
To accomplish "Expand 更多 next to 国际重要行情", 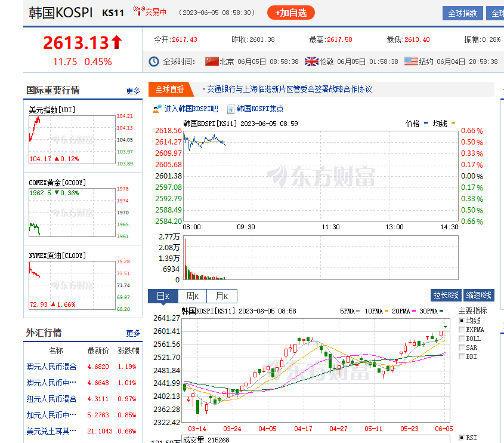I will pyautogui.click(x=133, y=91).
